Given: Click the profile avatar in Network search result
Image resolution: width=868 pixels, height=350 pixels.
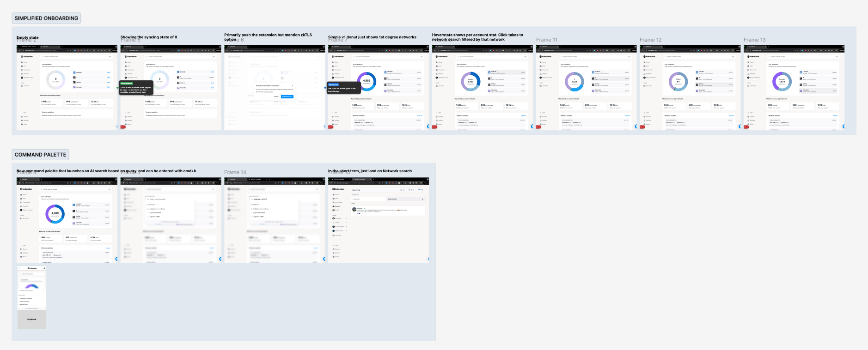Looking at the screenshot, I should 355,209.
